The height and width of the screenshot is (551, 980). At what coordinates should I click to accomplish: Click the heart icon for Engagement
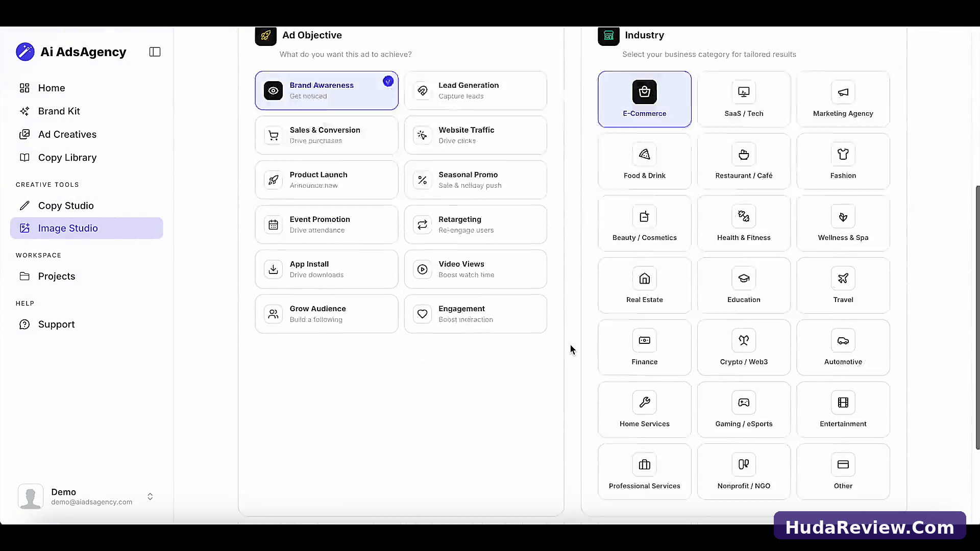point(422,314)
